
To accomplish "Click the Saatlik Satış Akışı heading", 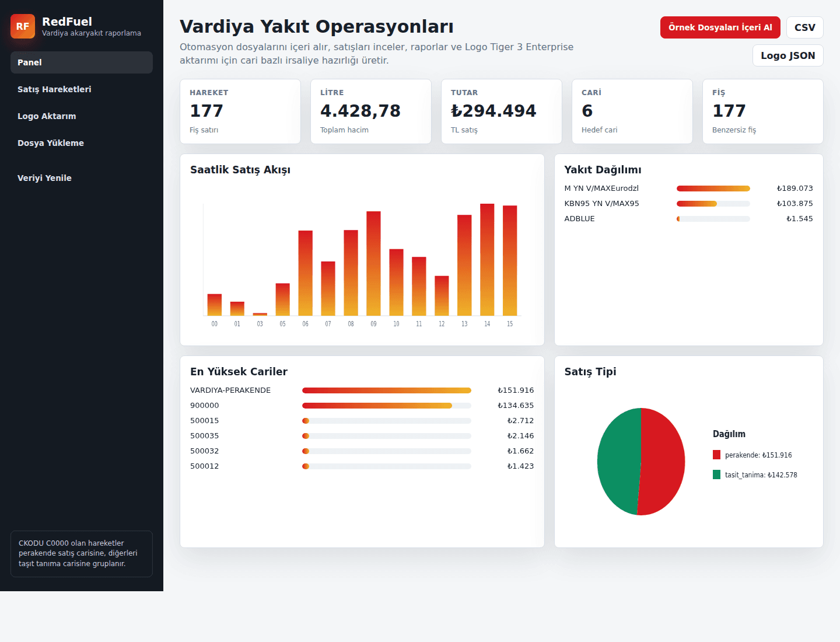I will [x=240, y=170].
